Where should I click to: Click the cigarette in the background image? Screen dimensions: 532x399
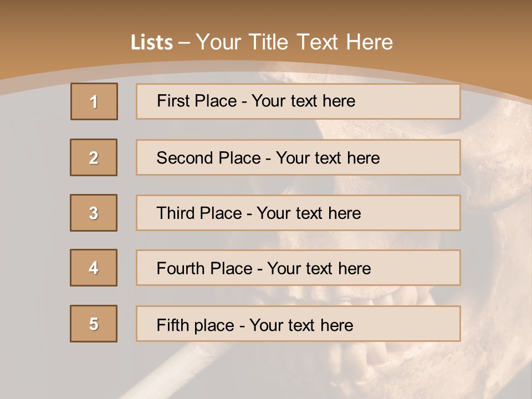click(x=166, y=372)
